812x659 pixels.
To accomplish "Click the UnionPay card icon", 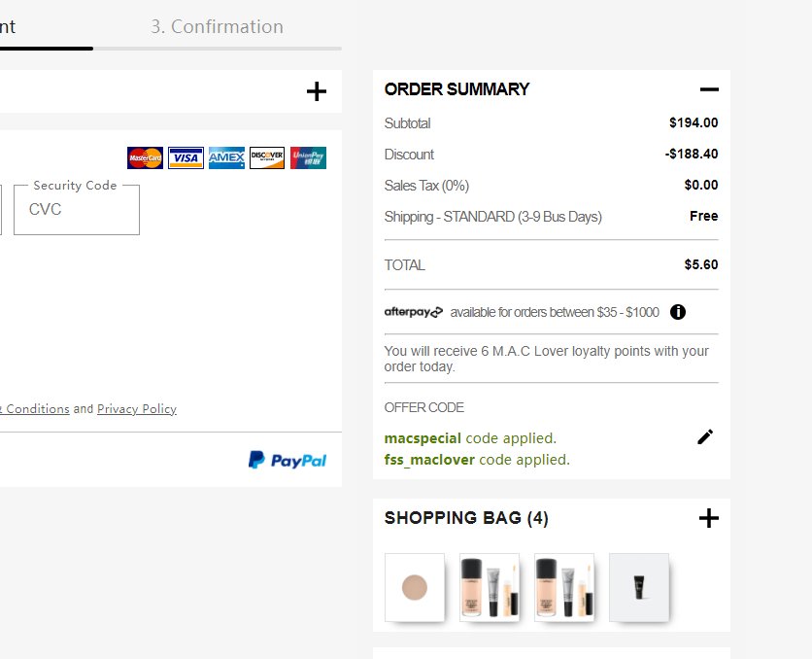I will click(308, 157).
